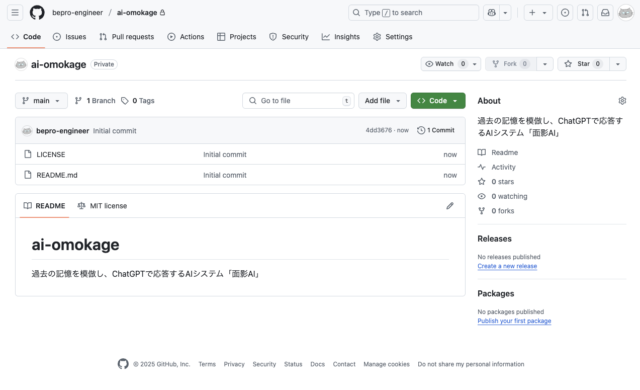The image size is (640, 390).
Task: Open the footer Privacy link
Action: [234, 364]
